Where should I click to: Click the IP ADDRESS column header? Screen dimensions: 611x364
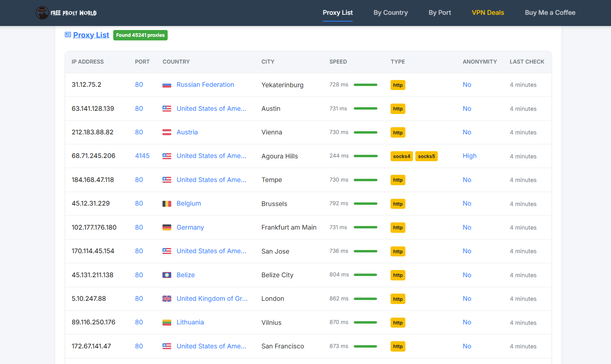pyautogui.click(x=88, y=62)
